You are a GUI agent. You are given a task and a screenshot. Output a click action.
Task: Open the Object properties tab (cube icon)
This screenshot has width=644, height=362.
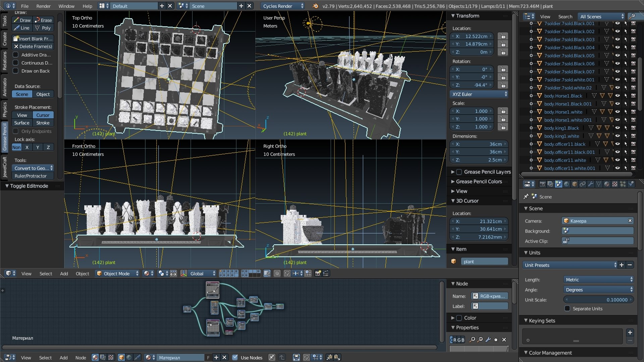click(575, 184)
